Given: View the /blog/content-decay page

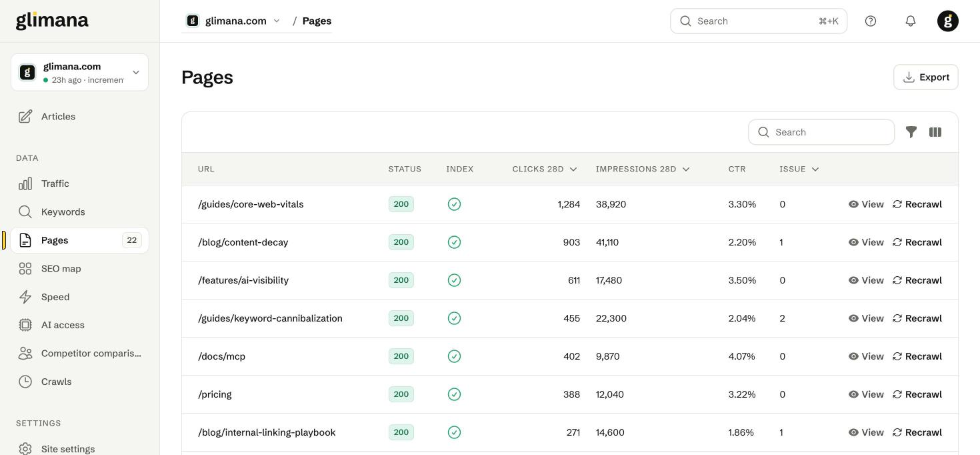Looking at the screenshot, I should (x=866, y=242).
